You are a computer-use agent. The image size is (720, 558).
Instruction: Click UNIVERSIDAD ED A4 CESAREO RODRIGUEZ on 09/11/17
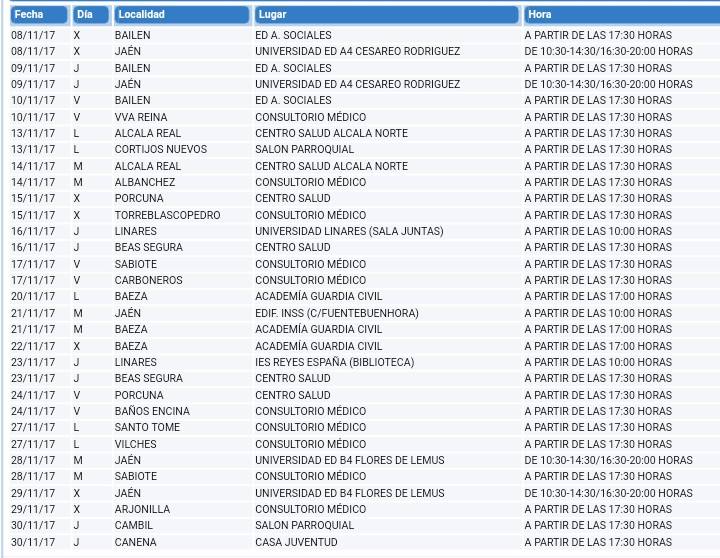tap(358, 84)
